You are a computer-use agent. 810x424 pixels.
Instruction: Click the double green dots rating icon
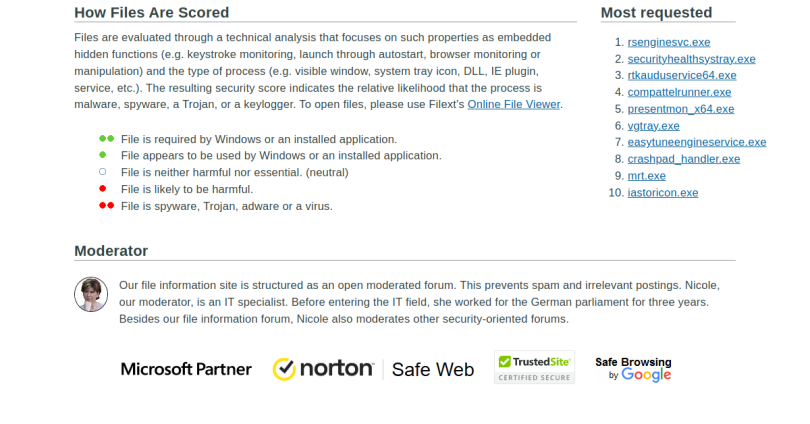106,139
